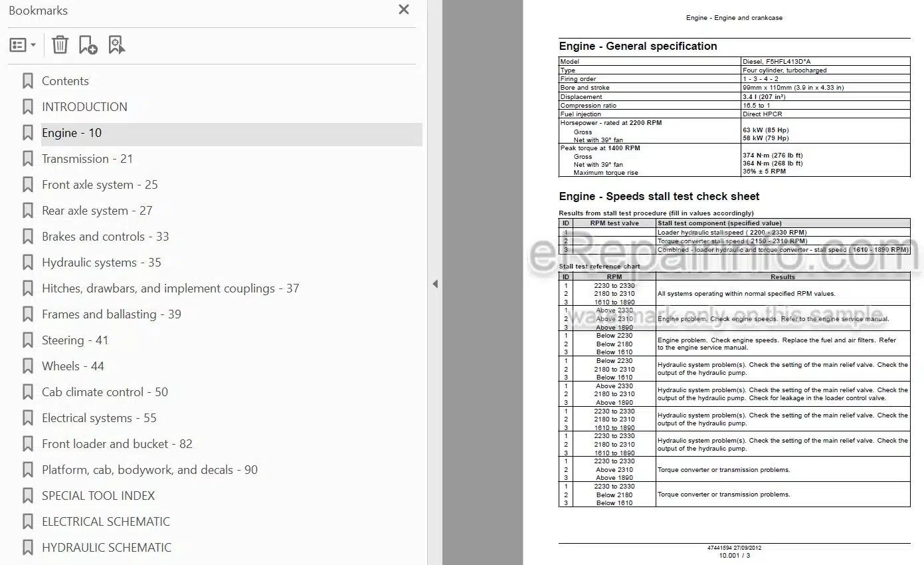Jump to Transmission - 21 bookmark
The width and height of the screenshot is (924, 565).
point(87,159)
